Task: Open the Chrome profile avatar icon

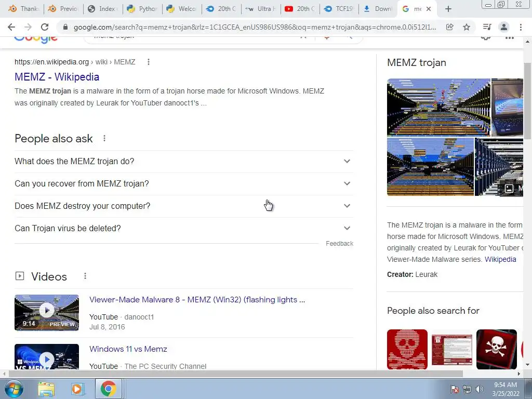Action: 504,27
